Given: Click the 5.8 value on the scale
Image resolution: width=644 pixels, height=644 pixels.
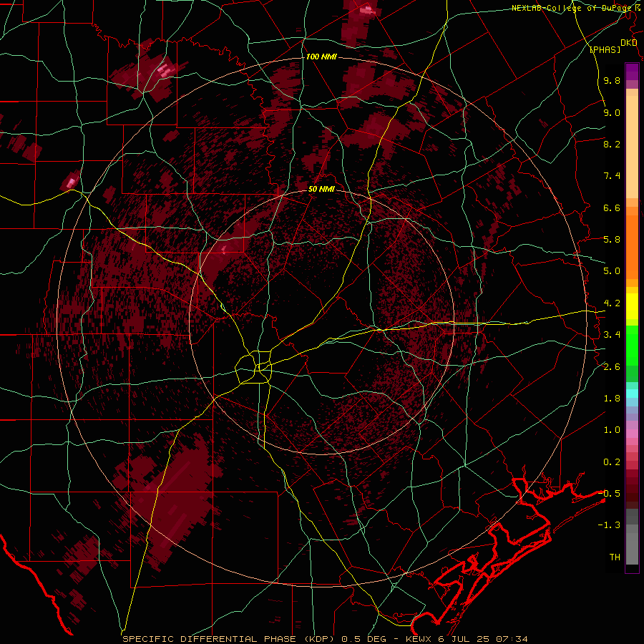Looking at the screenshot, I should coord(612,240).
